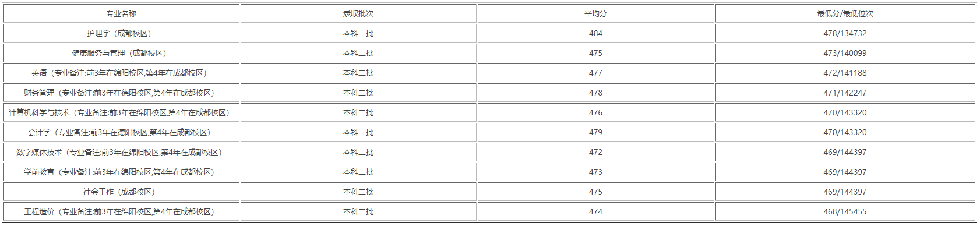Screen dimensions: 980x226
Task: Select the 护理学（成都校区）cell
Action: click(121, 33)
